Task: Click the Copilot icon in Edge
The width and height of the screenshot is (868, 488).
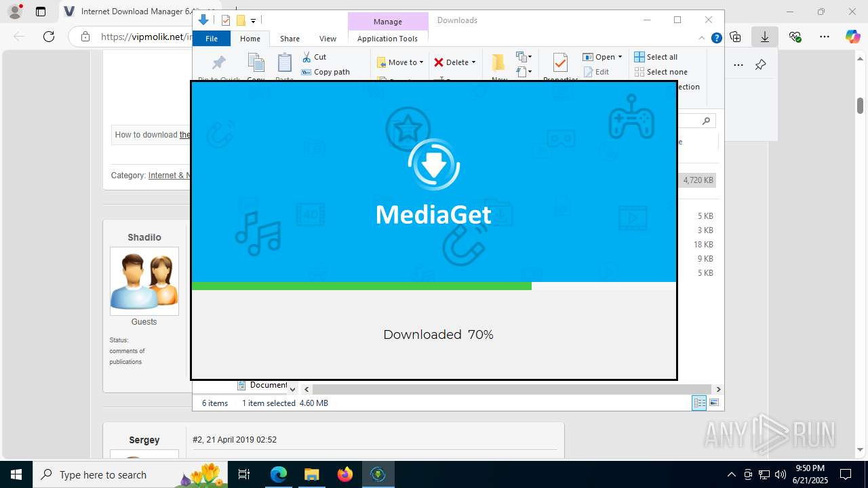Action: pos(852,37)
